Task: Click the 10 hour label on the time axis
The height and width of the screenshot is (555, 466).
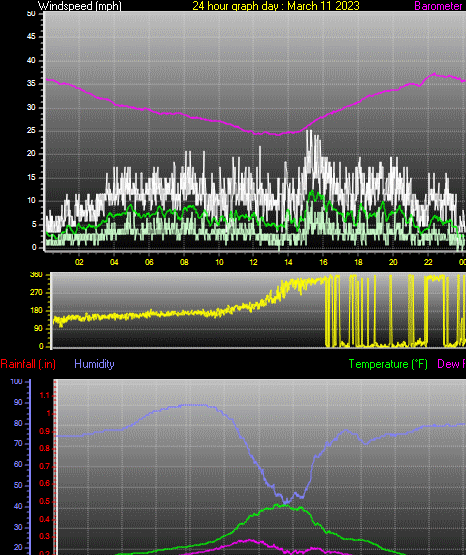Action: pos(219,262)
